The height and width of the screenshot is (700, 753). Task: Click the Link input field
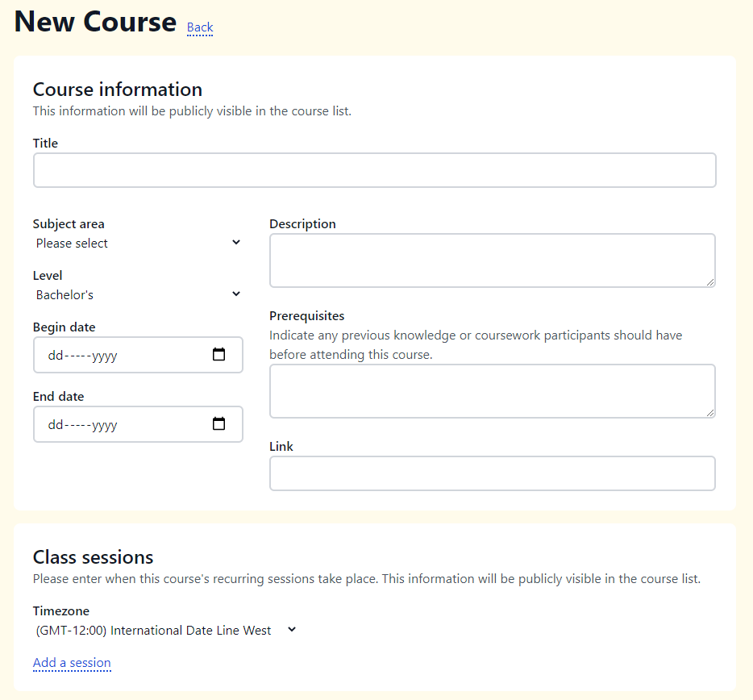(492, 473)
